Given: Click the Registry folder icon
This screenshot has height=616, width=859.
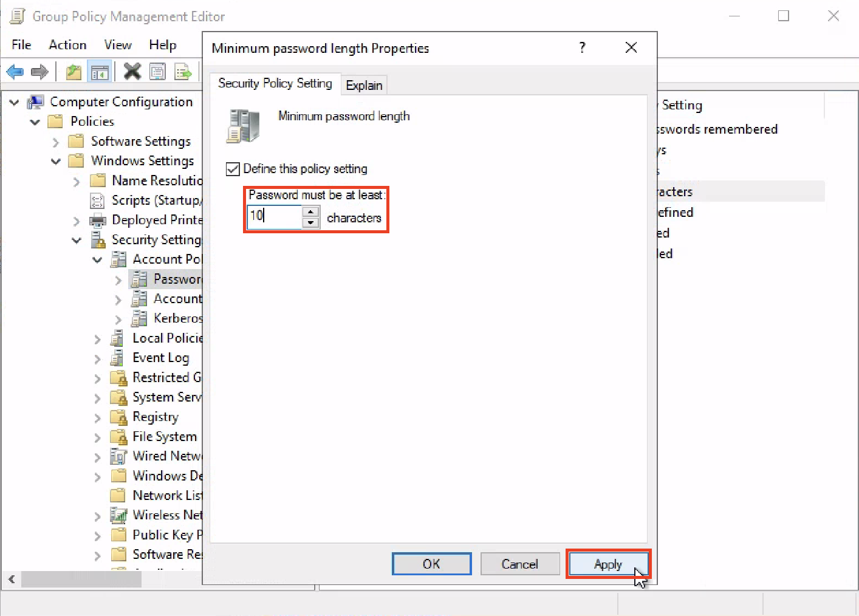Looking at the screenshot, I should coord(118,417).
